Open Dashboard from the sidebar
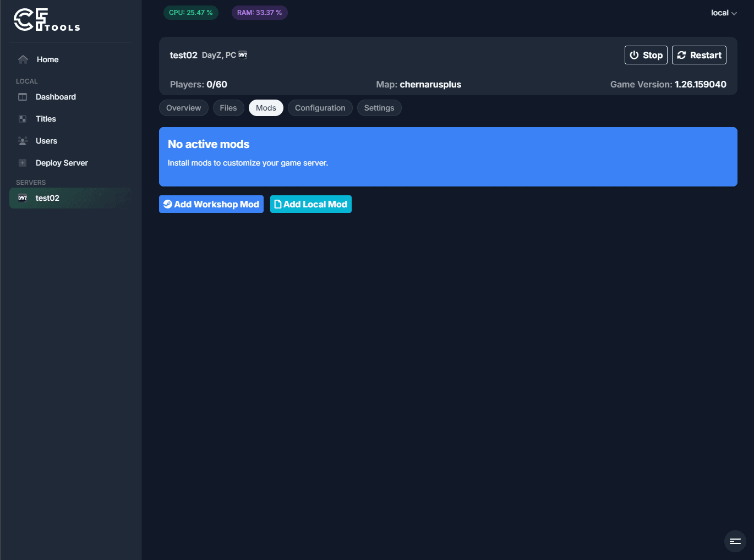Image resolution: width=754 pixels, height=560 pixels. (x=70, y=97)
